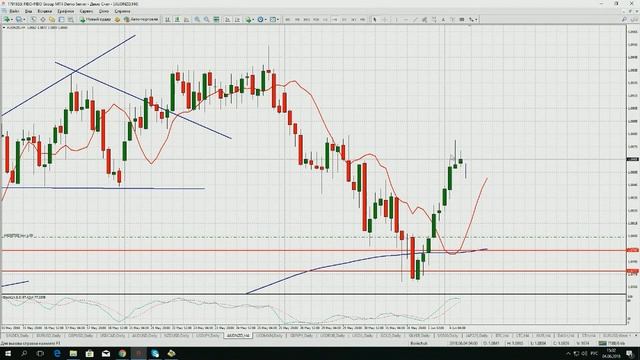This screenshot has height=360, width=640.
Task: Open the Terminal panel icon
Action: [x=61, y=19]
